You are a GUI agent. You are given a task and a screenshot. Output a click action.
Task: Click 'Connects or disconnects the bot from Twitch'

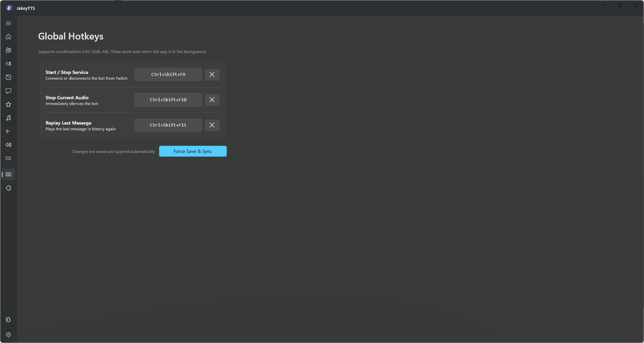tap(86, 78)
